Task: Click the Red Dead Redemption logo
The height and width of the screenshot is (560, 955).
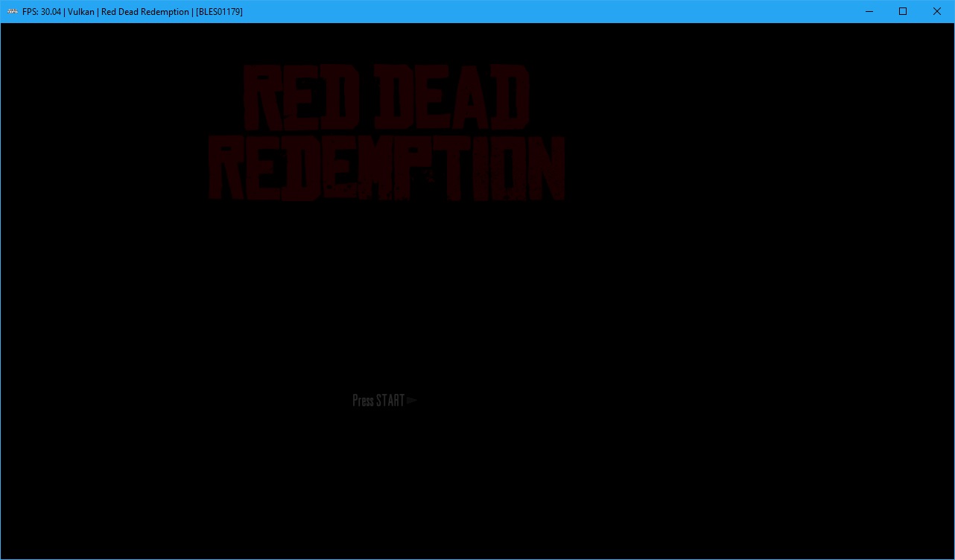Action: pos(386,133)
